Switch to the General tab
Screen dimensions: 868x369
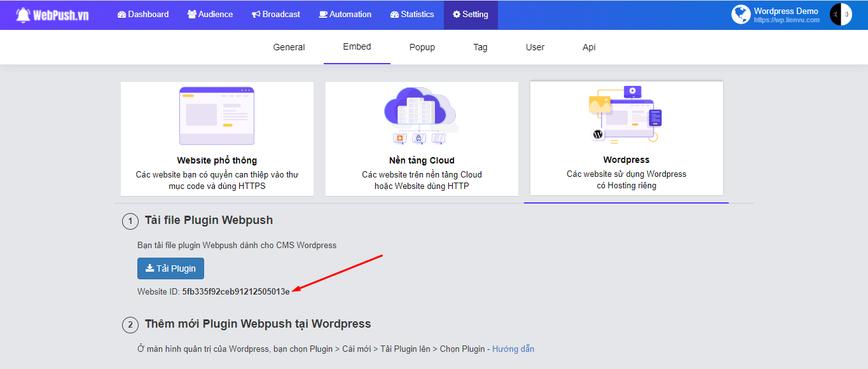[289, 47]
